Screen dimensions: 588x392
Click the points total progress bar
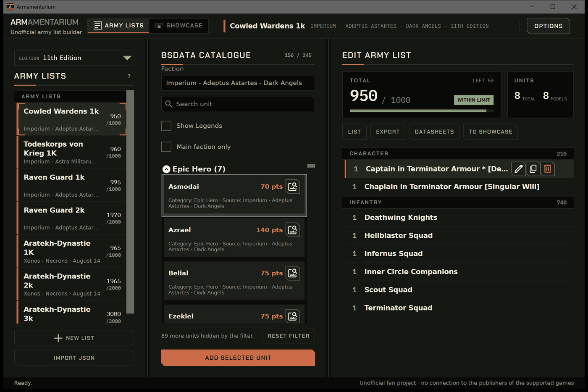(422, 111)
